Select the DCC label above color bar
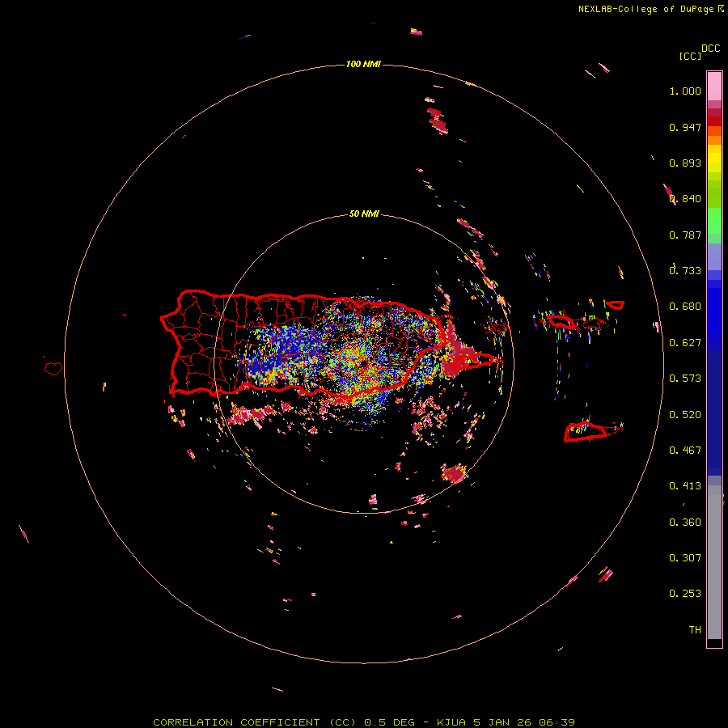 click(x=711, y=49)
